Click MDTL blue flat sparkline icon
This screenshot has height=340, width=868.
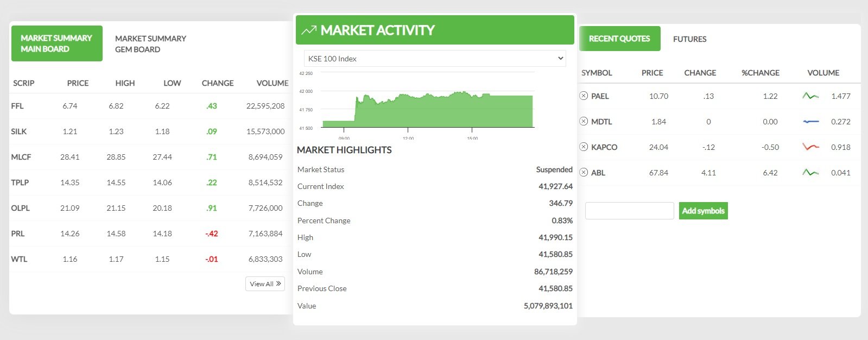(810, 122)
